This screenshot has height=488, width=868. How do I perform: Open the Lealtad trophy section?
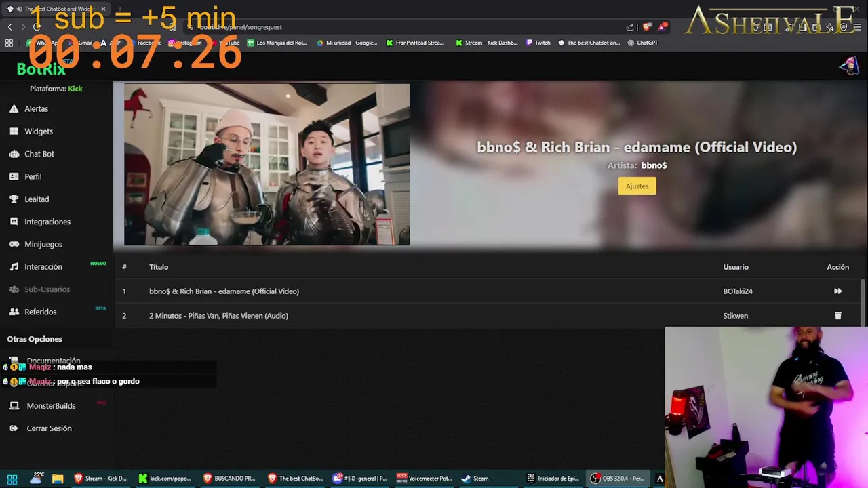tap(29, 199)
